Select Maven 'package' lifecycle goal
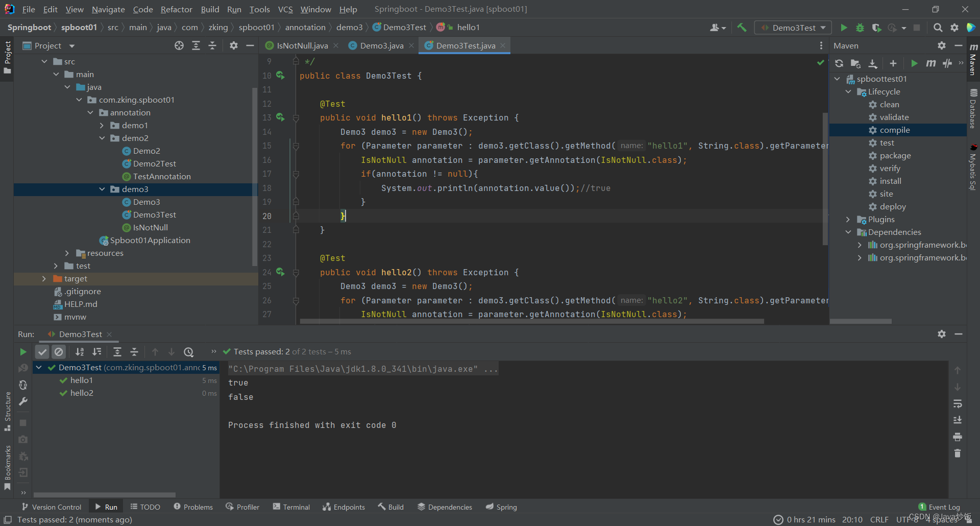Screen dimensions: 980x526 (x=895, y=155)
